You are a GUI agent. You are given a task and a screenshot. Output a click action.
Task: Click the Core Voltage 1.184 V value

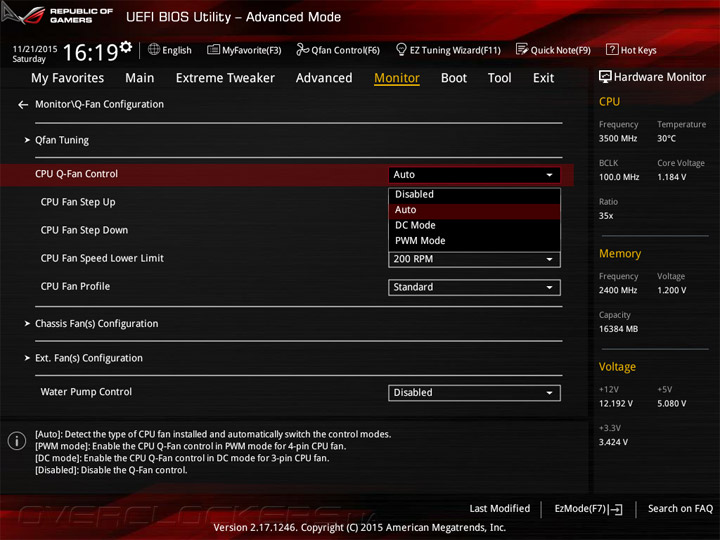tap(671, 177)
